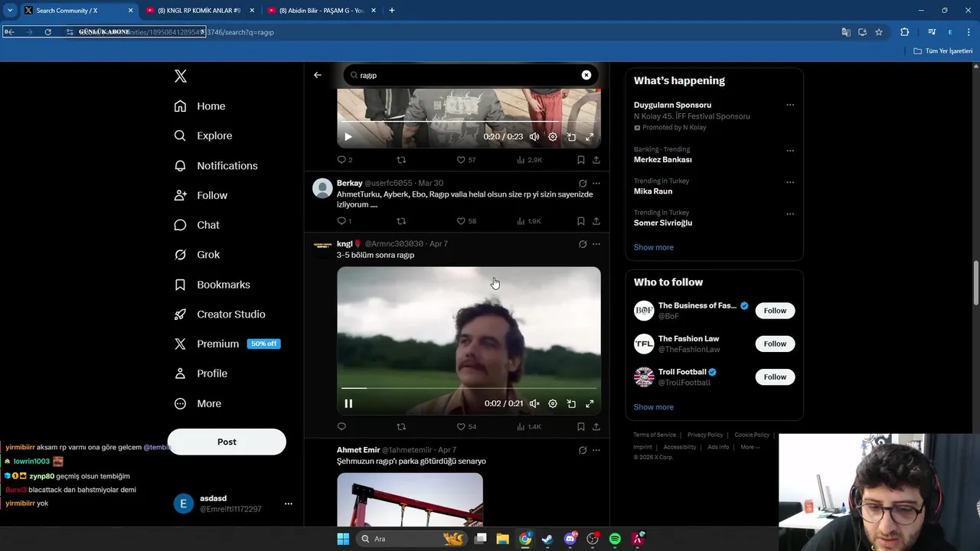Toggle picture-in-picture on kngl video
The width and height of the screenshot is (980, 551).
[571, 403]
